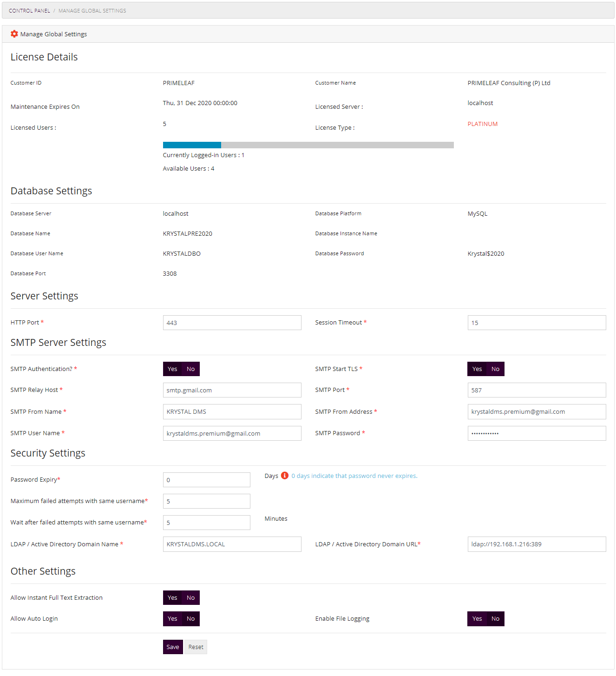616x676 pixels.
Task: Set SMTP Start TLS to Yes
Action: click(477, 369)
